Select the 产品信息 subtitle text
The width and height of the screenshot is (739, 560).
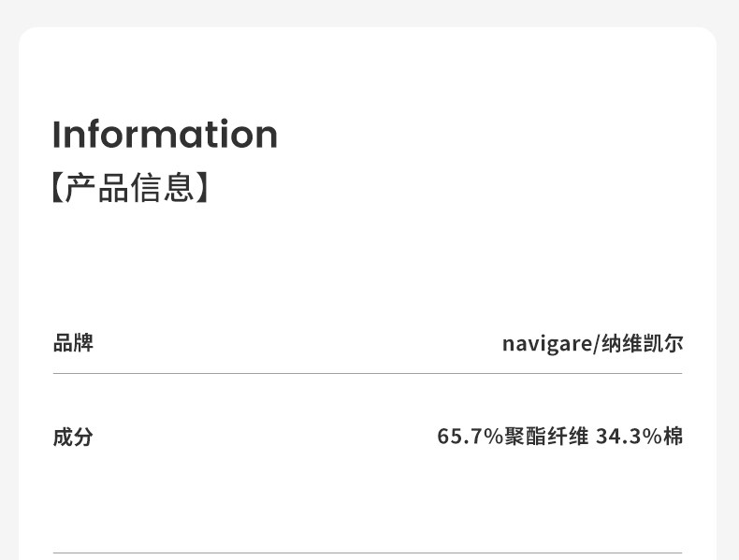tap(129, 187)
